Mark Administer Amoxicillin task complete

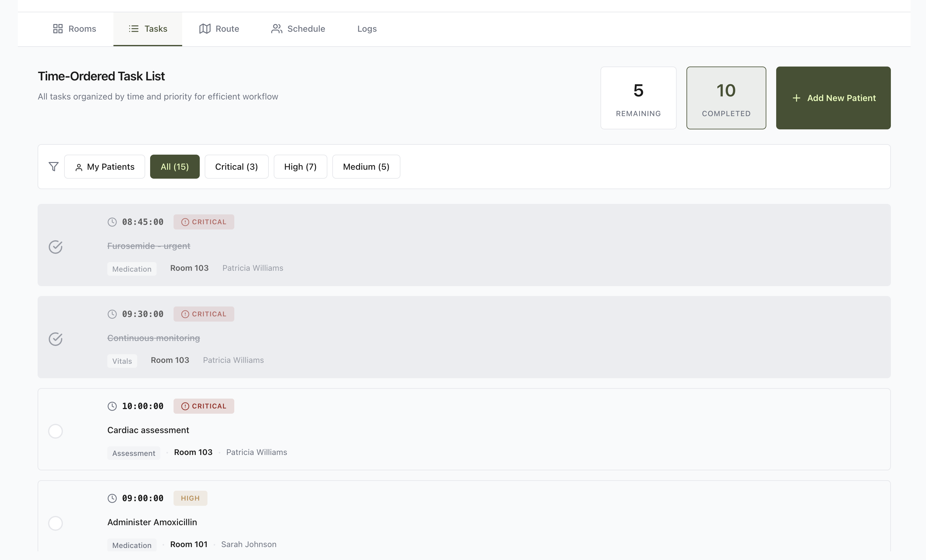(55, 523)
